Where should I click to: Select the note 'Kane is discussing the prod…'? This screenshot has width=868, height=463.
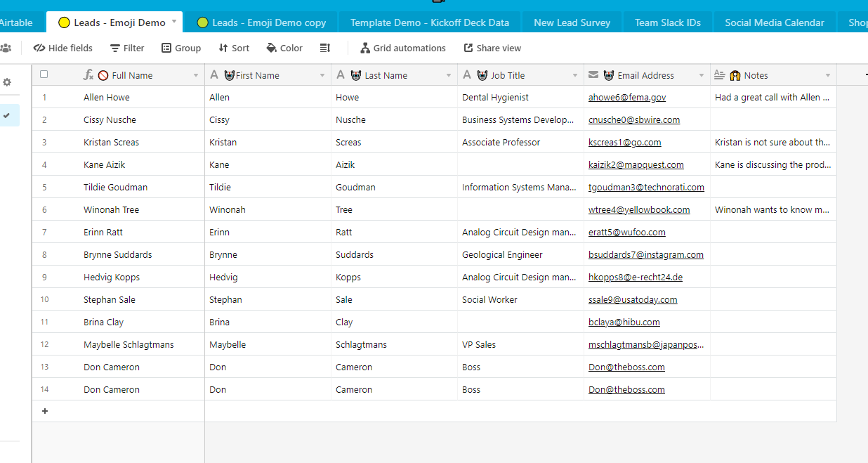coord(773,165)
